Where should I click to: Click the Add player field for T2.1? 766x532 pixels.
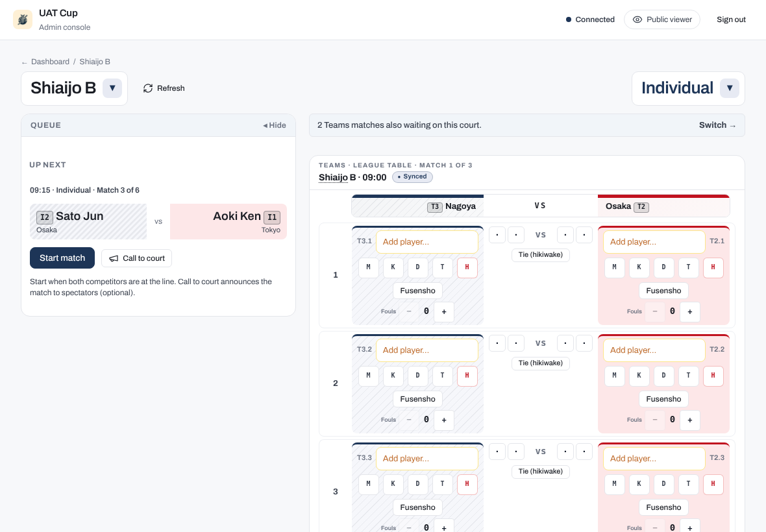[x=654, y=241]
